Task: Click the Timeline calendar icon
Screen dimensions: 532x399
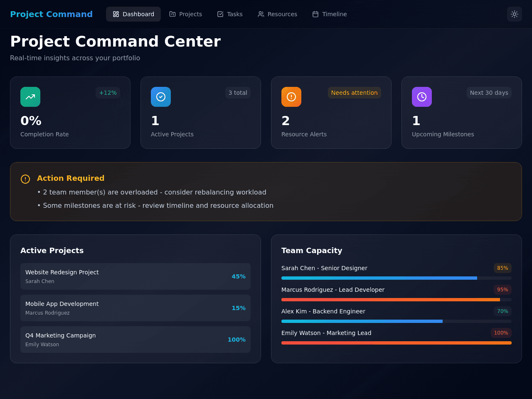Action: pos(315,14)
